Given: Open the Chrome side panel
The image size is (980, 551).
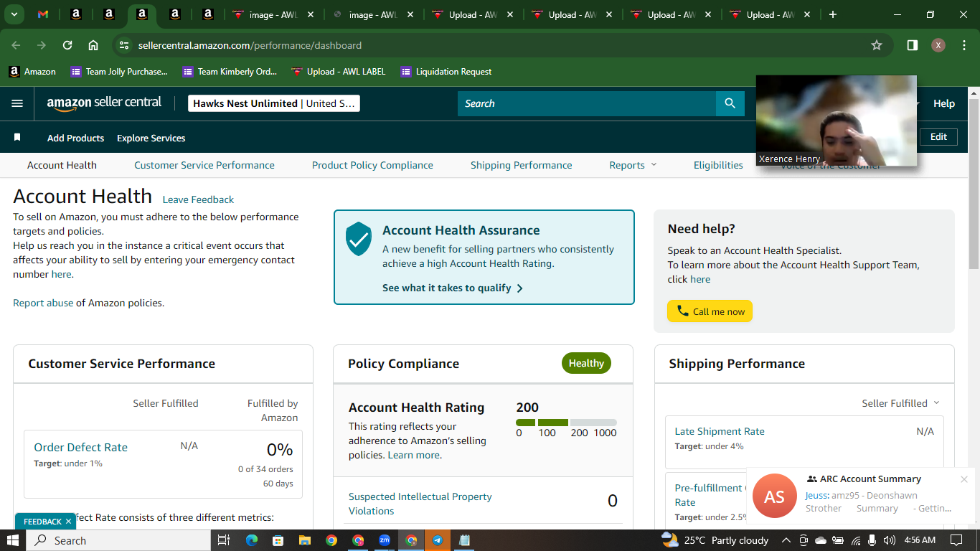Looking at the screenshot, I should point(913,45).
